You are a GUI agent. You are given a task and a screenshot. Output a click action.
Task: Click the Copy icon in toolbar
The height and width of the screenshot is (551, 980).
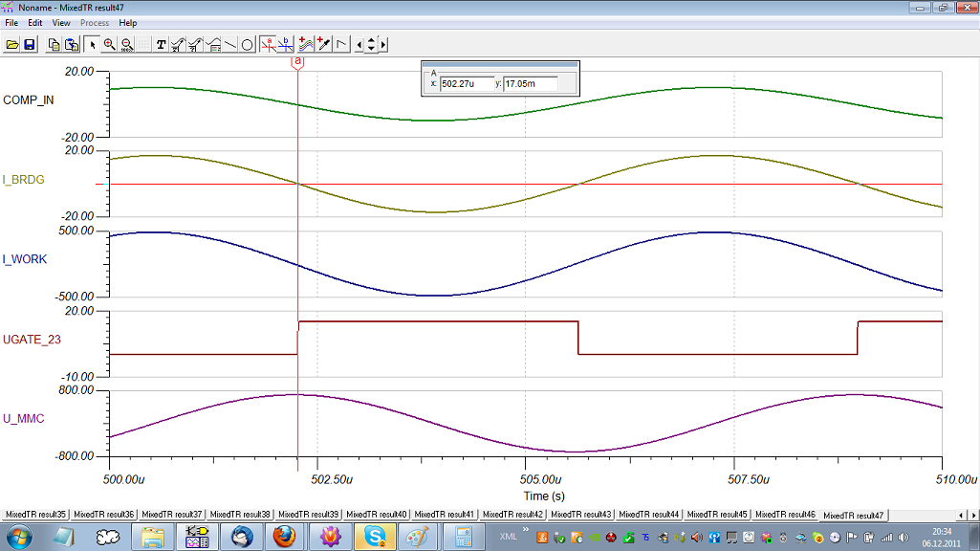[x=54, y=44]
